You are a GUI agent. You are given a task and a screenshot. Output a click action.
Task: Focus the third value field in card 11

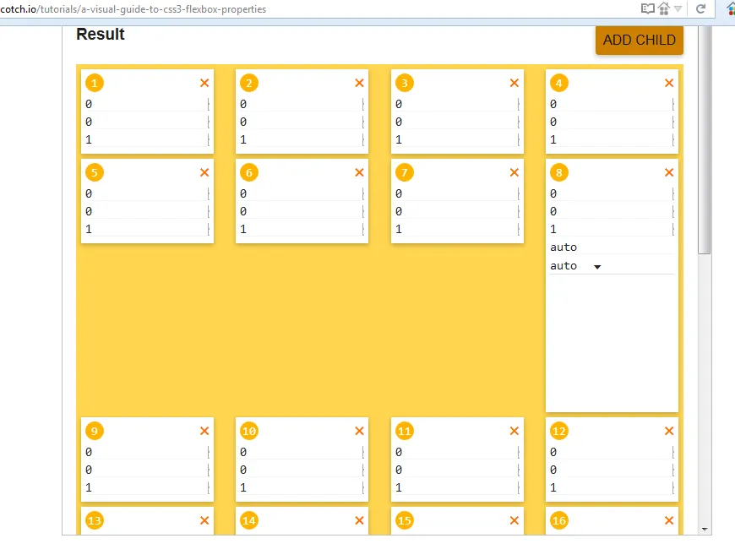(x=457, y=487)
